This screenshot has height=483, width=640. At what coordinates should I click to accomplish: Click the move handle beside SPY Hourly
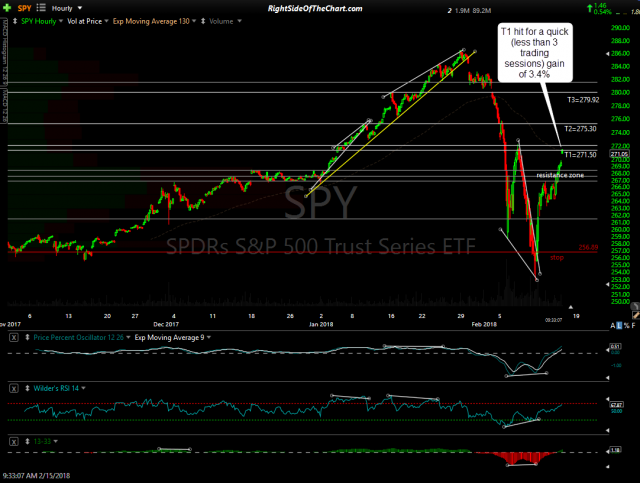click(15, 21)
